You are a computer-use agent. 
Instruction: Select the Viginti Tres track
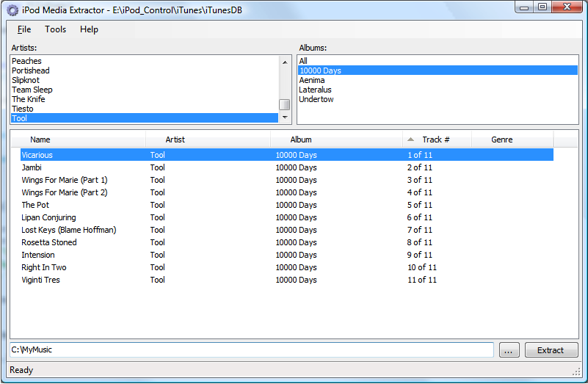(x=287, y=280)
